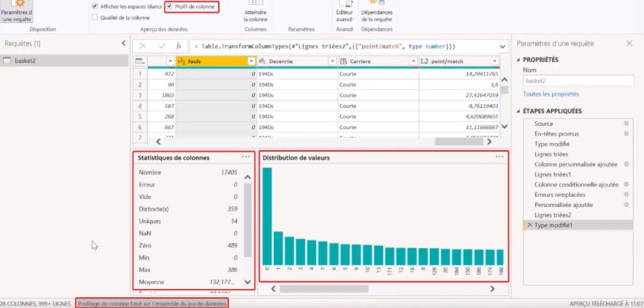Click cell 27,42647059 in point/match column
644x308 pixels.
point(459,95)
